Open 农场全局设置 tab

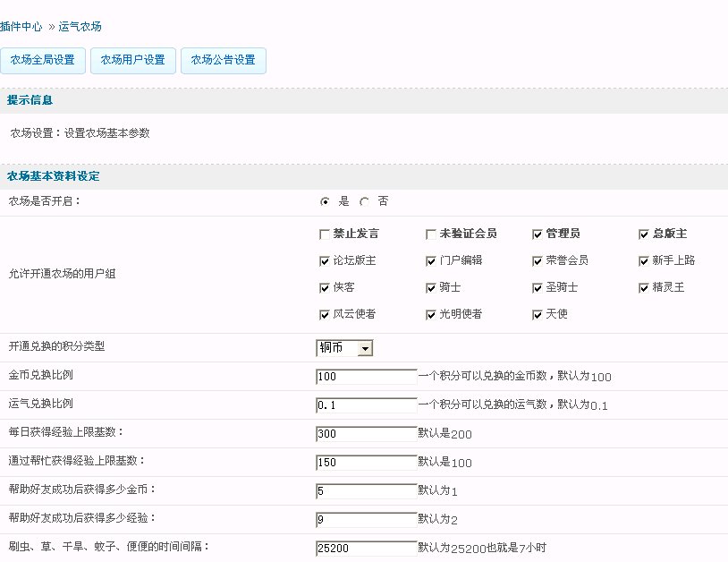point(43,60)
